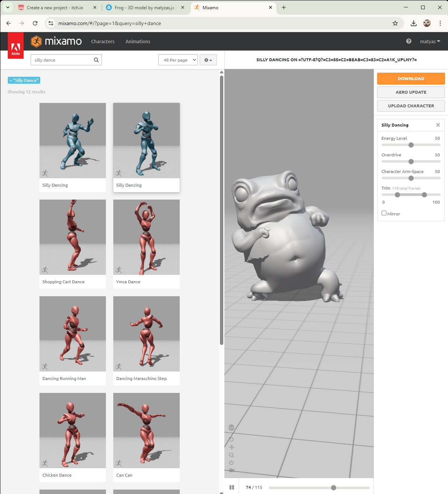The height and width of the screenshot is (494, 448).
Task: Select the highlighted second Silly Dancing thumbnail
Action: point(147,141)
